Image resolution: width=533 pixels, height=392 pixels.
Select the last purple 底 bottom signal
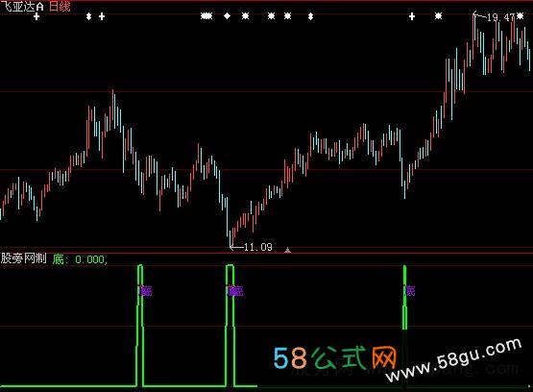(x=410, y=291)
